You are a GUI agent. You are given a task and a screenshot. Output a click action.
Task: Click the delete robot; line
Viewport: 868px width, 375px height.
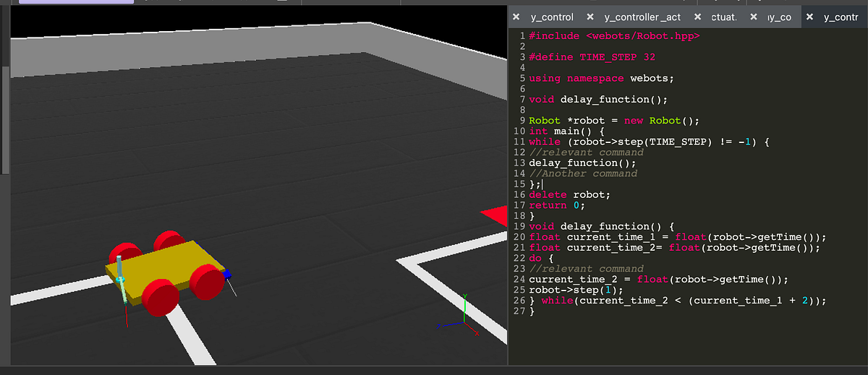(569, 194)
